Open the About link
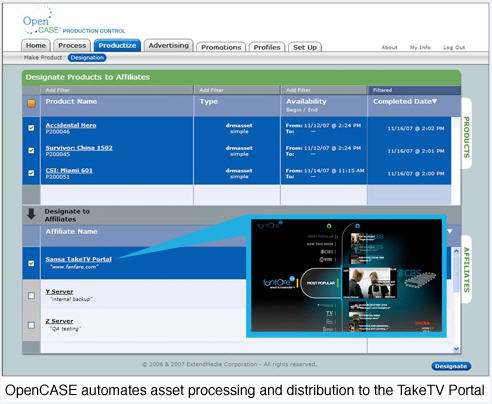 click(x=389, y=47)
